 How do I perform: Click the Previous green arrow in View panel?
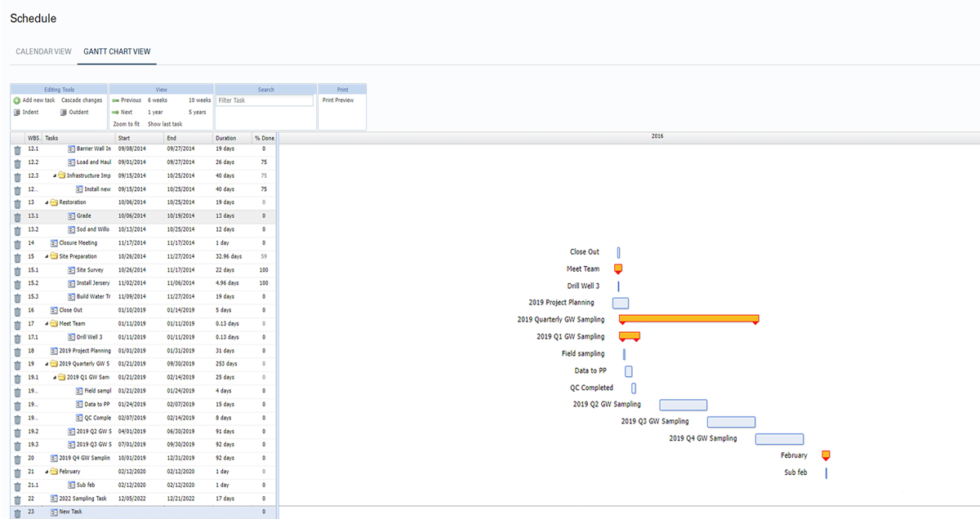click(x=115, y=100)
